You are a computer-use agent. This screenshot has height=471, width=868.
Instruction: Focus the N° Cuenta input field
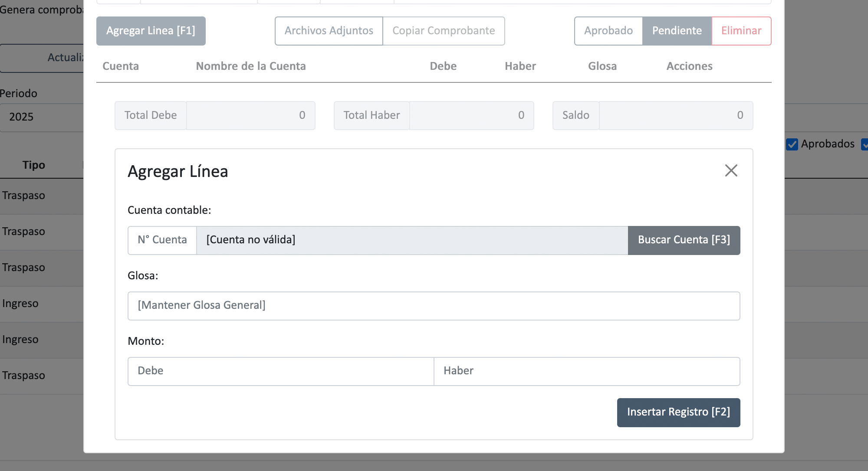162,240
